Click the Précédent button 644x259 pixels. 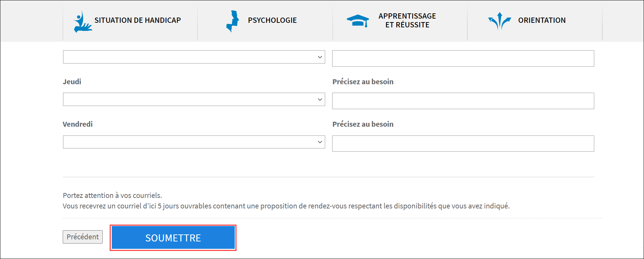pyautogui.click(x=83, y=237)
